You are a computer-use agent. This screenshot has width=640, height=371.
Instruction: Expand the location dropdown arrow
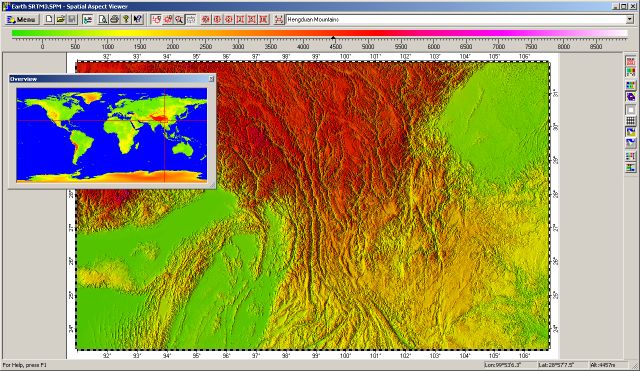pos(630,19)
